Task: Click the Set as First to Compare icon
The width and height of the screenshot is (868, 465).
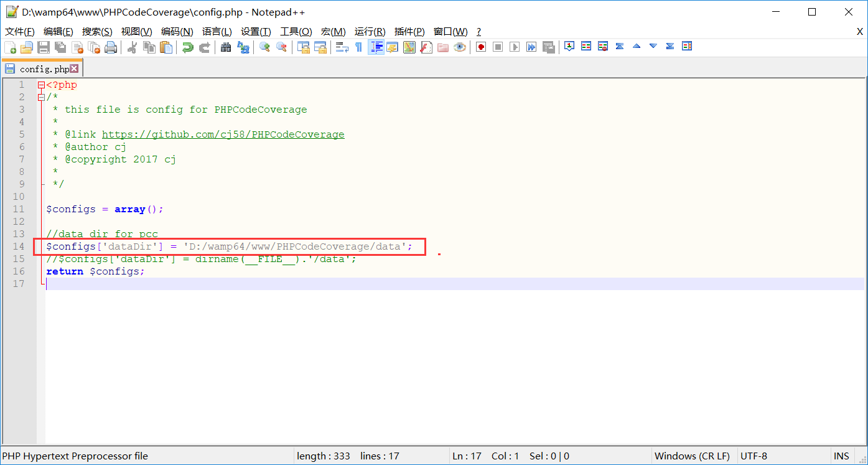Action: point(569,46)
